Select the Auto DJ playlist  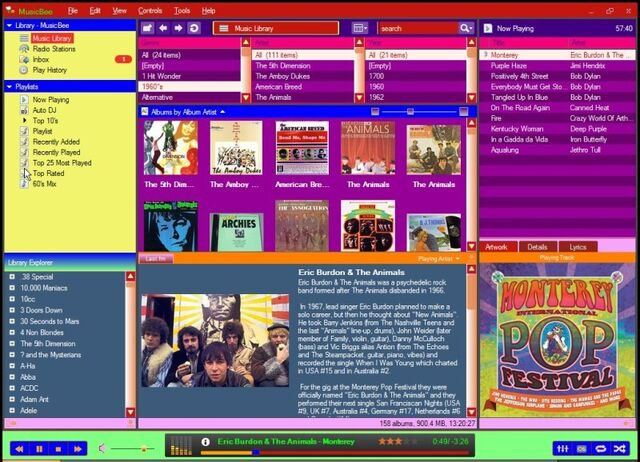pyautogui.click(x=44, y=110)
